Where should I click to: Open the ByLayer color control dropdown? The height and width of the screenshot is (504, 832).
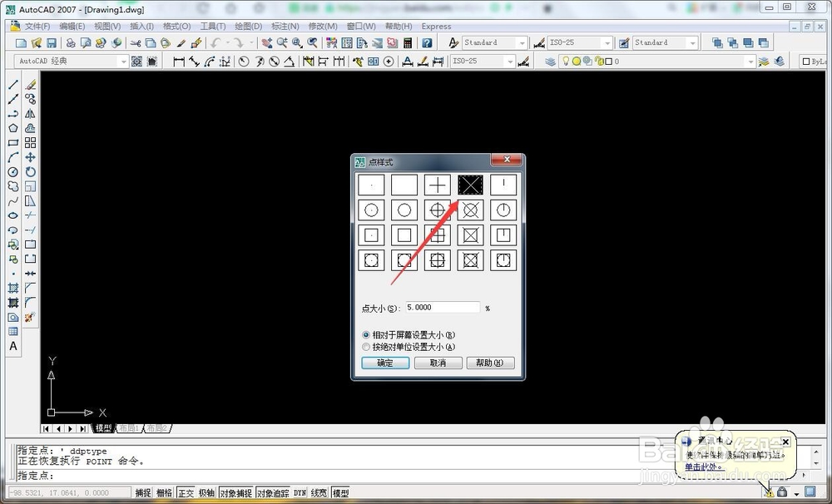tap(815, 62)
